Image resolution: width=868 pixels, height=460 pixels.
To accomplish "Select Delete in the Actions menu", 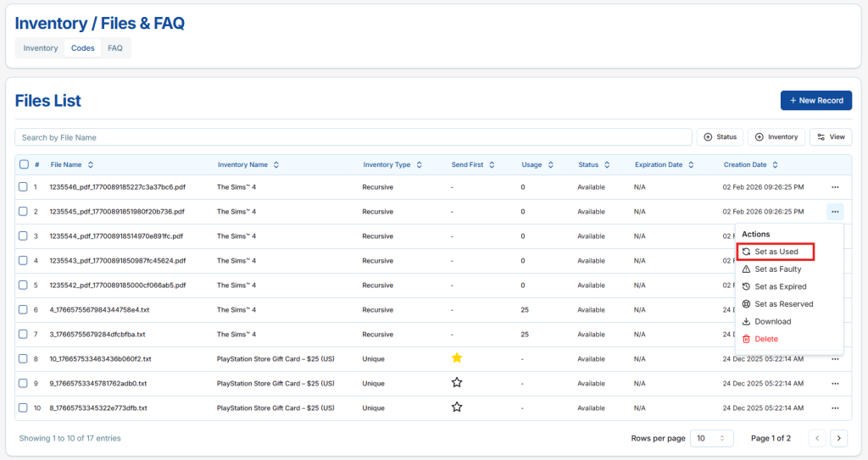I will (765, 339).
